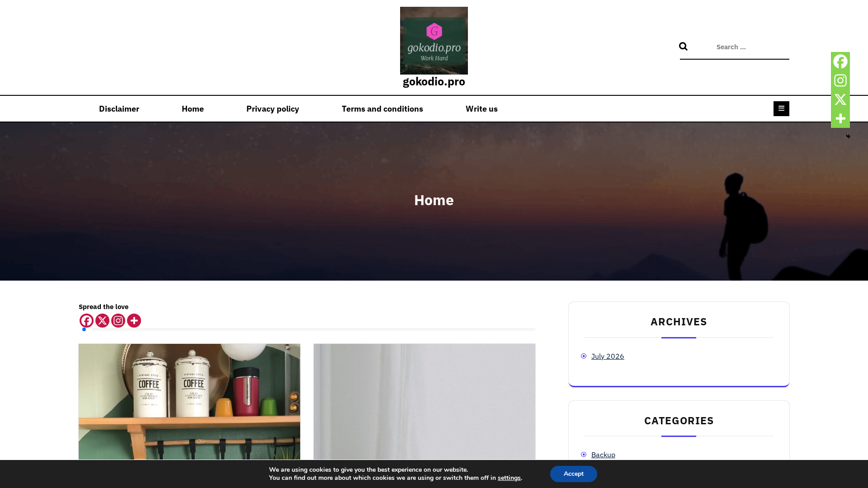The image size is (868, 488).
Task: Go to Home menu item
Action: 193,109
